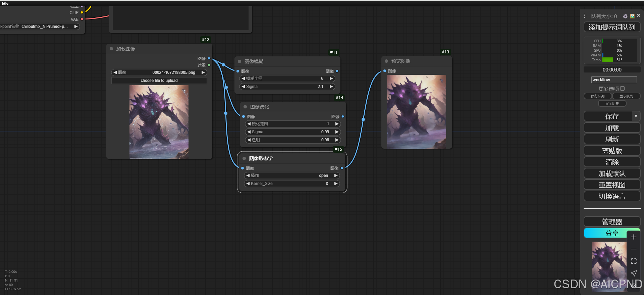Select previous image file with left arrow

[115, 72]
